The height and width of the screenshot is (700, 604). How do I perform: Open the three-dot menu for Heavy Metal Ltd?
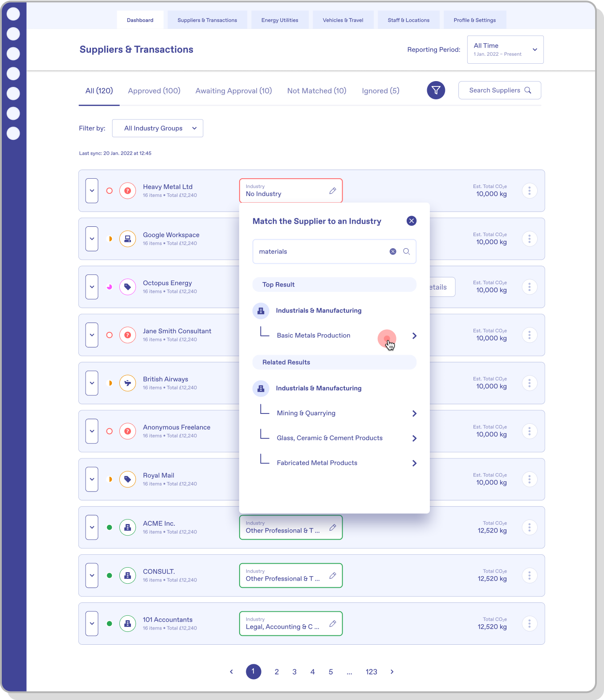(x=529, y=191)
